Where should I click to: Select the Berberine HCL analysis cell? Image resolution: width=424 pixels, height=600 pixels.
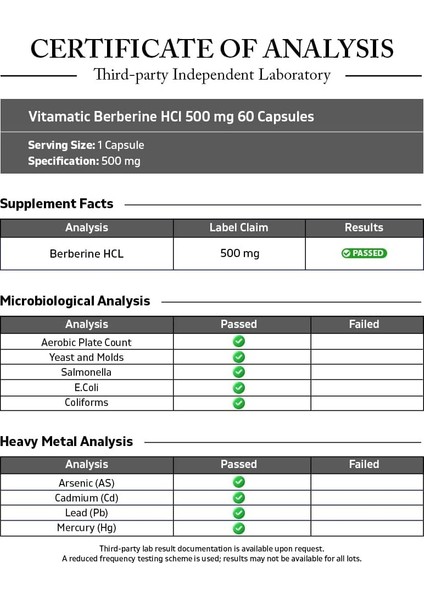86,253
